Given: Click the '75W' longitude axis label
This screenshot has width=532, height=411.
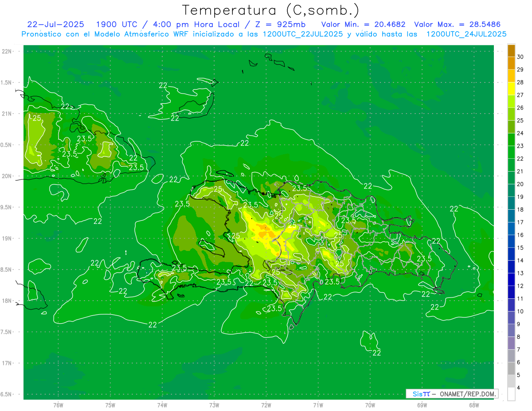Looking at the screenshot, I should point(110,405).
